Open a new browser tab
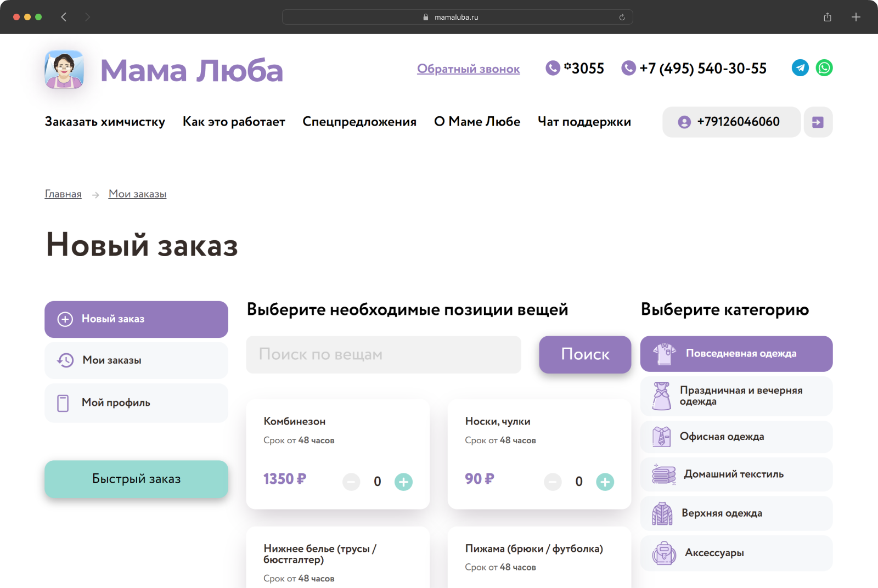878x588 pixels. pos(856,17)
